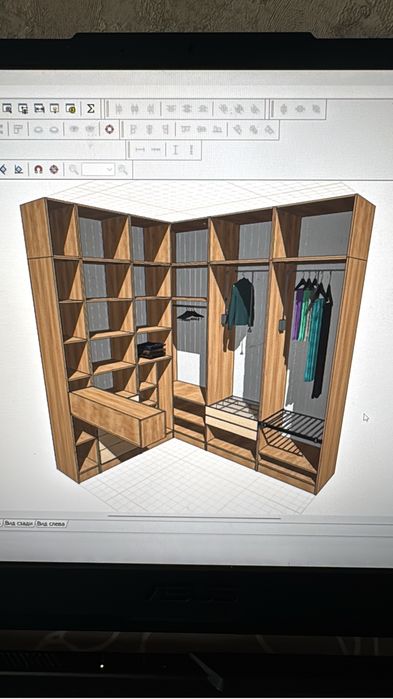The image size is (393, 699).
Task: Switch to the Вид сзади tab
Action: tap(19, 523)
